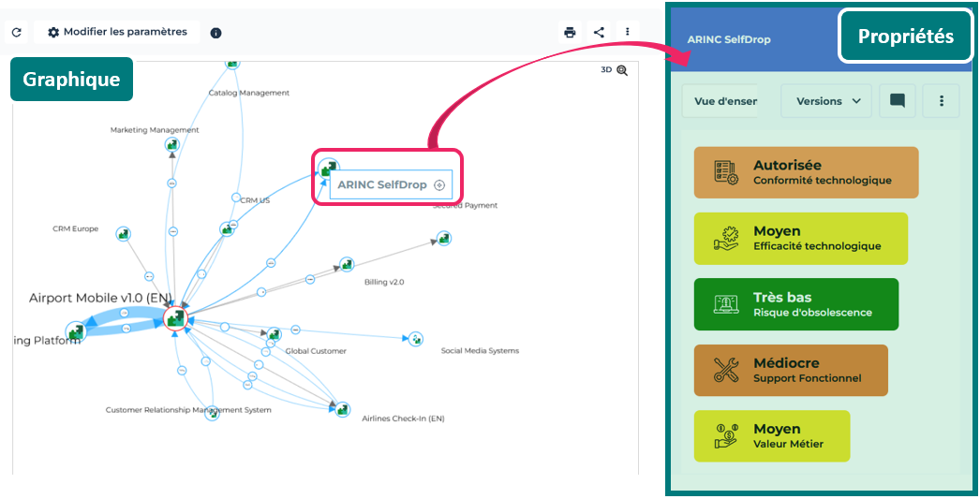980x499 pixels.
Task: Open the Vue d'ensemble selector
Action: 720,101
